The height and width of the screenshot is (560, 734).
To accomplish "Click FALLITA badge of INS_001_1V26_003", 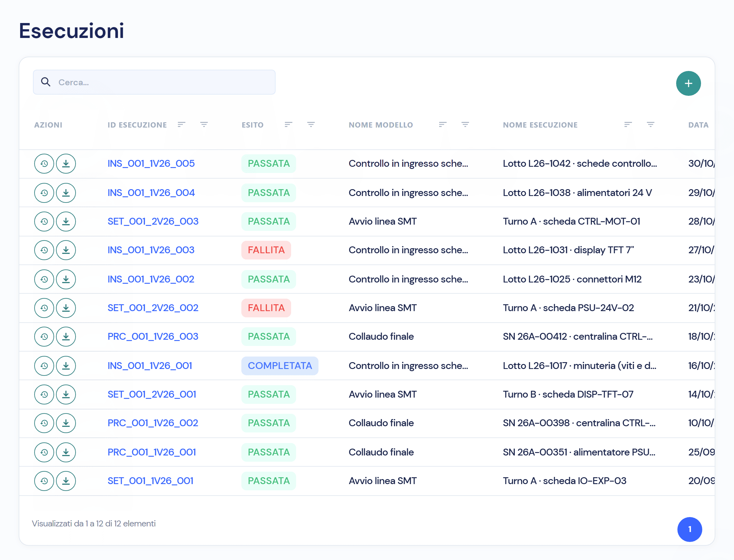I will point(266,250).
